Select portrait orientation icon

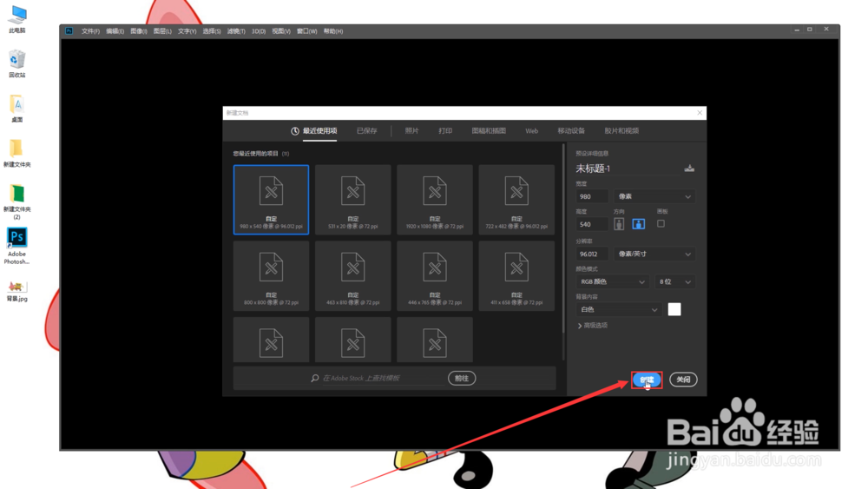(x=619, y=224)
